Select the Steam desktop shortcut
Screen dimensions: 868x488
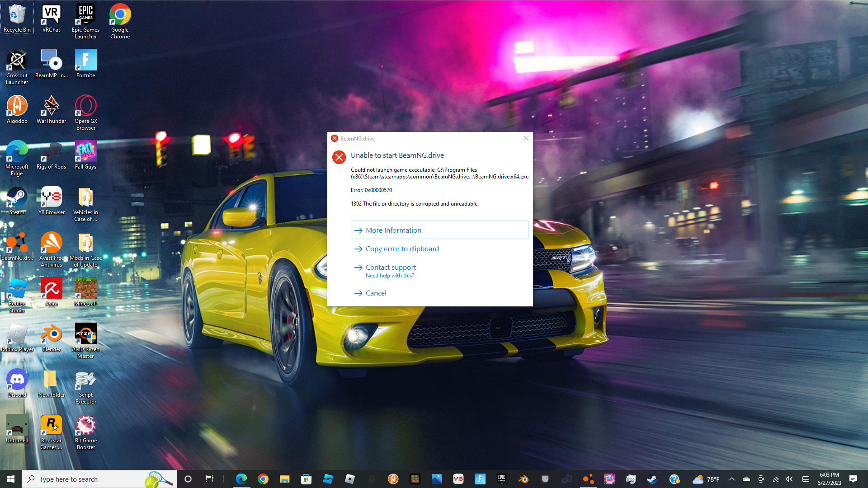tap(17, 201)
